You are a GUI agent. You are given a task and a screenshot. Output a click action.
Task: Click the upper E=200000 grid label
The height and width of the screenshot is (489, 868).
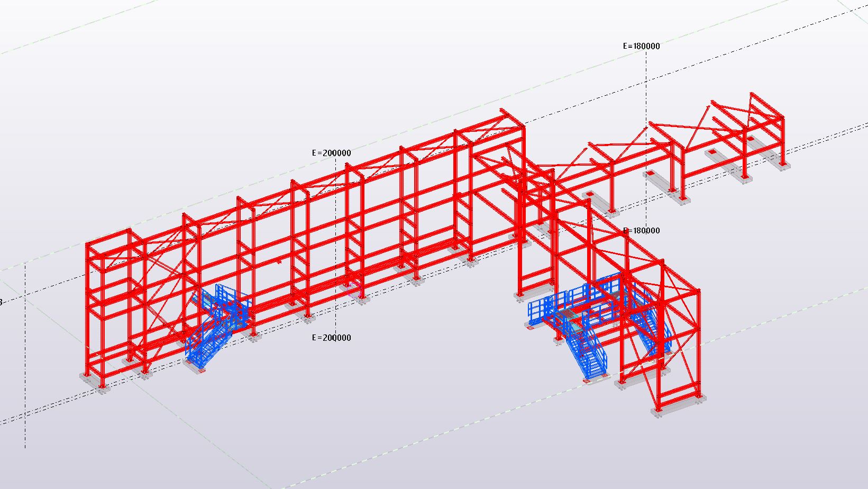[x=331, y=153]
